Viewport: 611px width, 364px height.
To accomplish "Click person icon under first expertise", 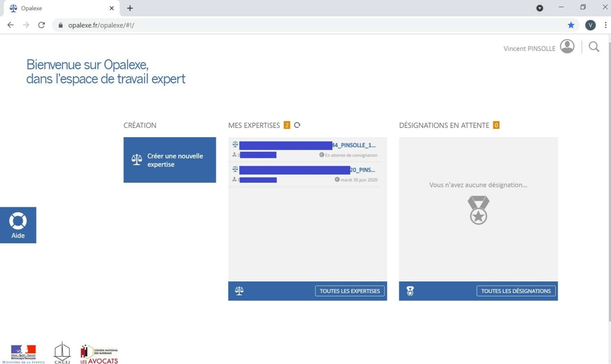I will pos(234,155).
